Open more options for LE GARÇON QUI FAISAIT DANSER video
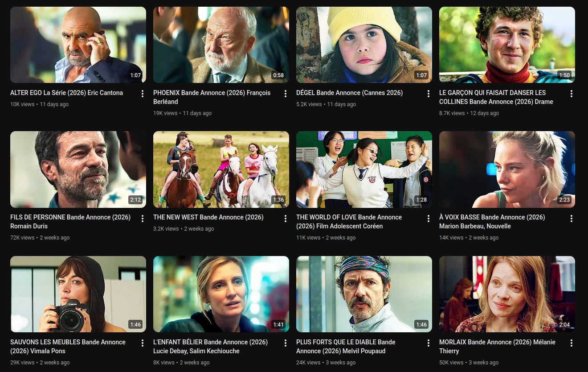Image resolution: width=588 pixels, height=372 pixels. tap(572, 94)
